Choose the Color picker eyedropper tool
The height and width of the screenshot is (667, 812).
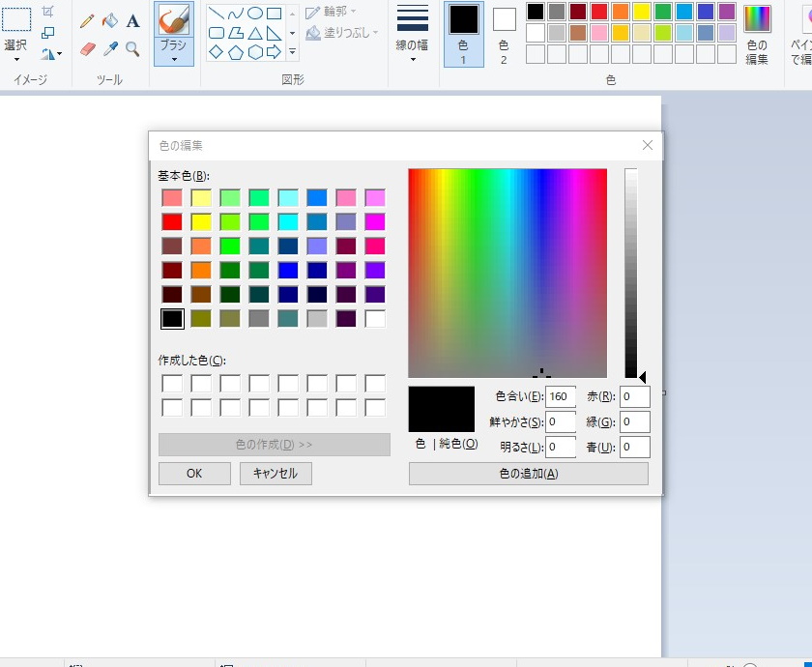point(111,48)
